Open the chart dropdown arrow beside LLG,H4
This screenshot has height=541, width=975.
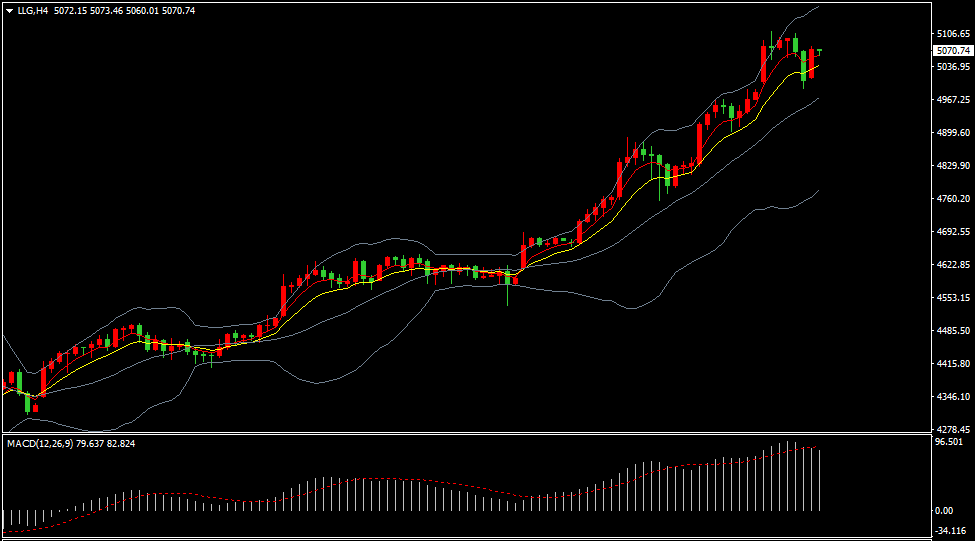9,10
